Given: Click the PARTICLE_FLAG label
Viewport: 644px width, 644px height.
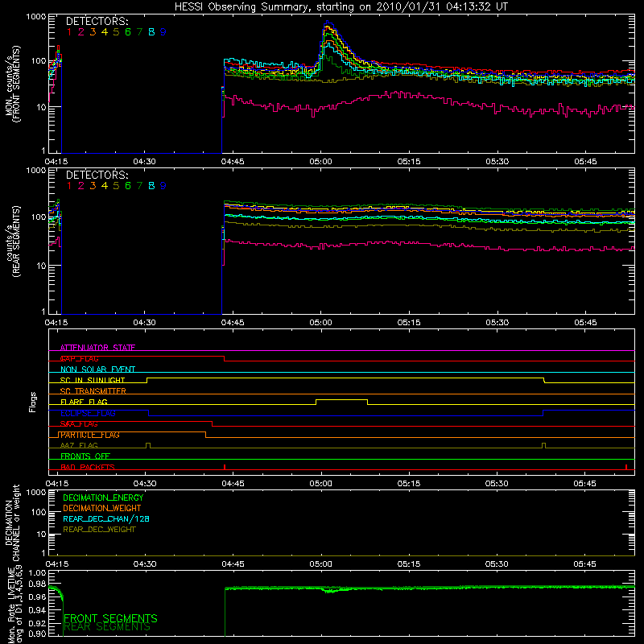Looking at the screenshot, I should 90,435.
